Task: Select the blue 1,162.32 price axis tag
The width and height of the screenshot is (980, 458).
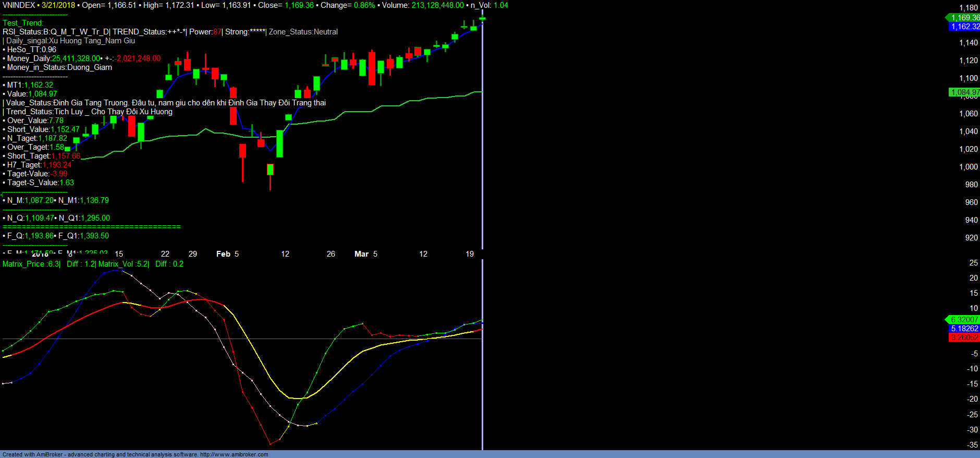Action: (x=964, y=27)
